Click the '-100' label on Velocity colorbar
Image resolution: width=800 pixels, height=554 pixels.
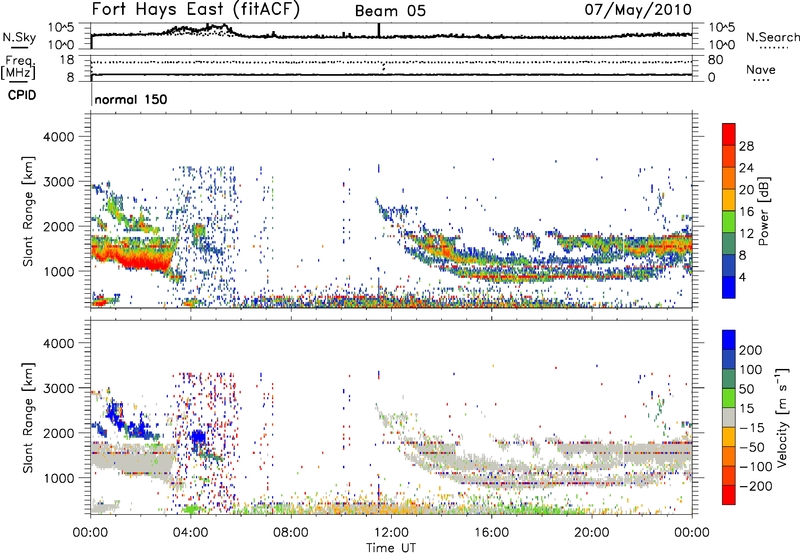click(x=756, y=467)
